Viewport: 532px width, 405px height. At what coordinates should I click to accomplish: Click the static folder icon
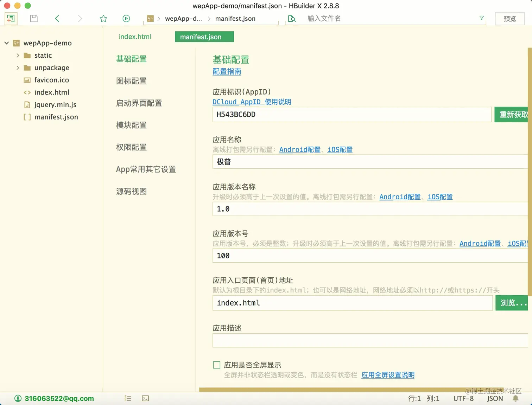tap(27, 56)
